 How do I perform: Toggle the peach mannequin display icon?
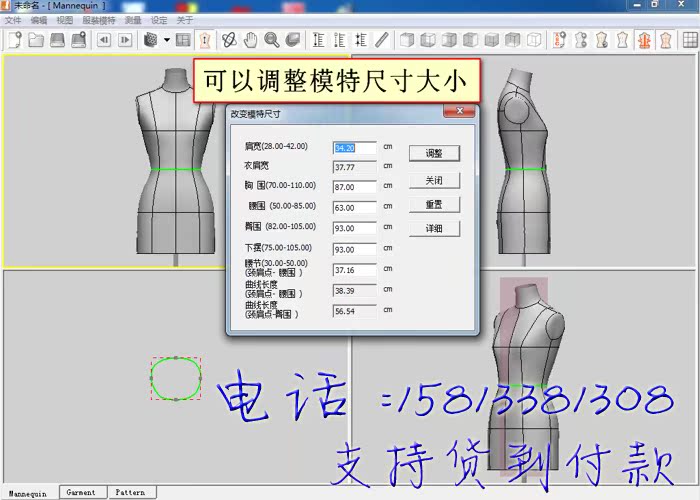coord(666,40)
